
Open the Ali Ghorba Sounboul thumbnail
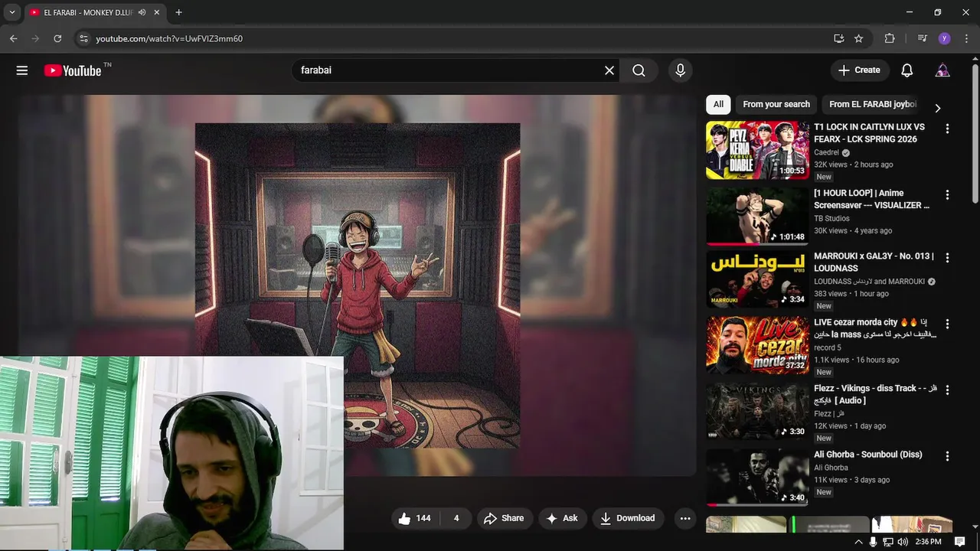[x=757, y=477]
